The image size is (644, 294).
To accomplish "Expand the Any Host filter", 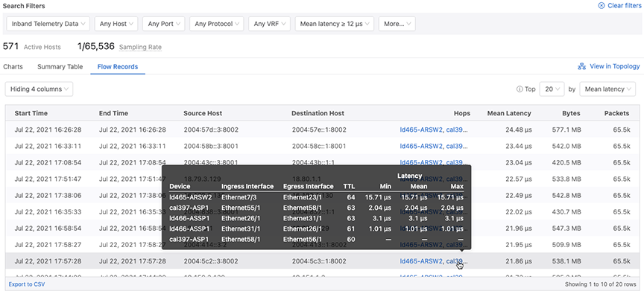I will point(116,24).
